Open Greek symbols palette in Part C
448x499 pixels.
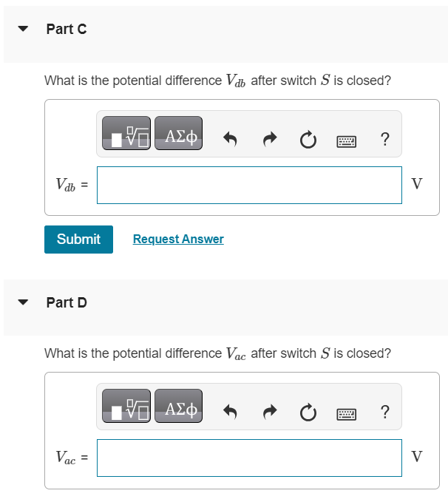178,133
